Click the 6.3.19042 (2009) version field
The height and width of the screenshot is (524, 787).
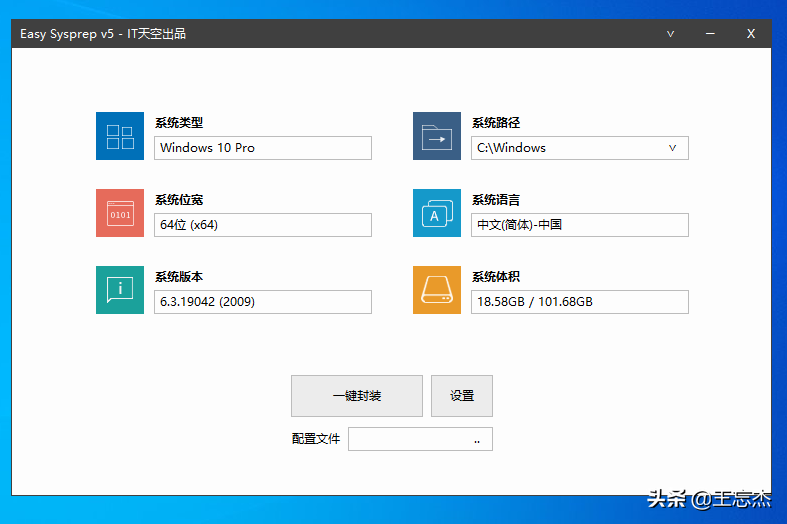pyautogui.click(x=263, y=302)
